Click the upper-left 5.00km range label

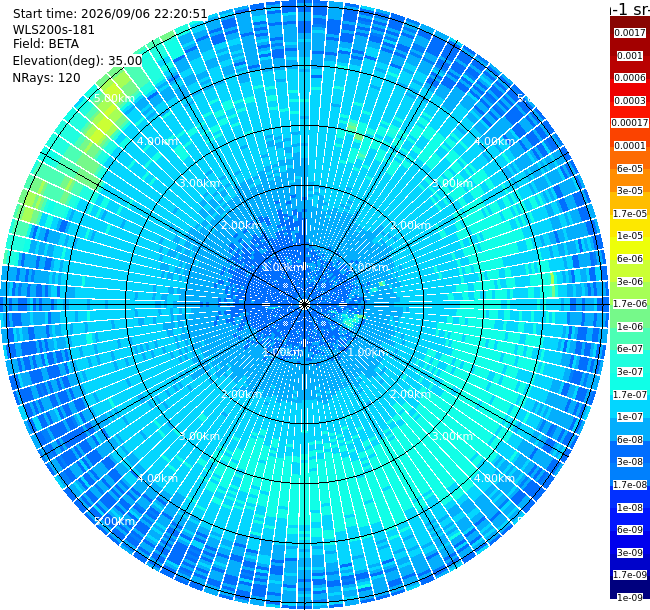click(x=114, y=98)
